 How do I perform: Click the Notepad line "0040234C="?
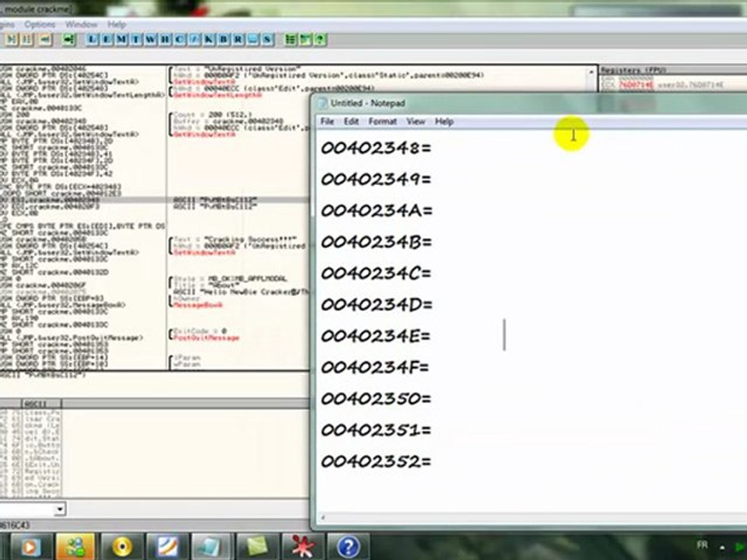pyautogui.click(x=376, y=273)
